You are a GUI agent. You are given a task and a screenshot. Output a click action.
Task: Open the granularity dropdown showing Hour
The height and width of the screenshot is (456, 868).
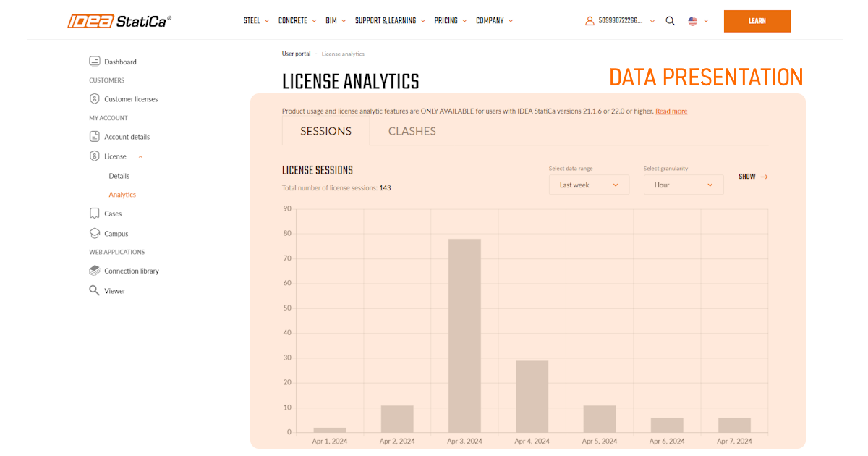(683, 185)
